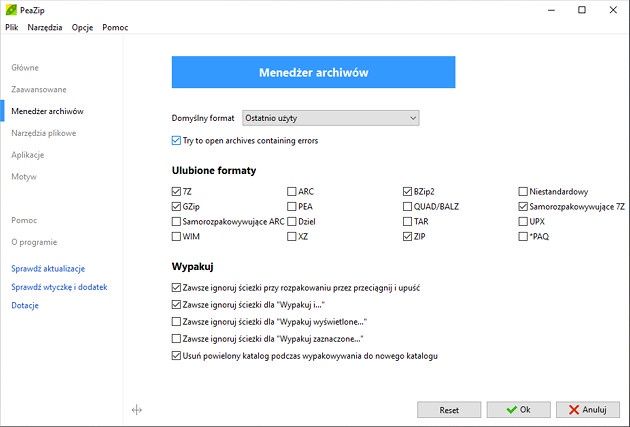Viewport: 630px width, 427px height.
Task: Open the Aplikacje section
Action: (28, 155)
